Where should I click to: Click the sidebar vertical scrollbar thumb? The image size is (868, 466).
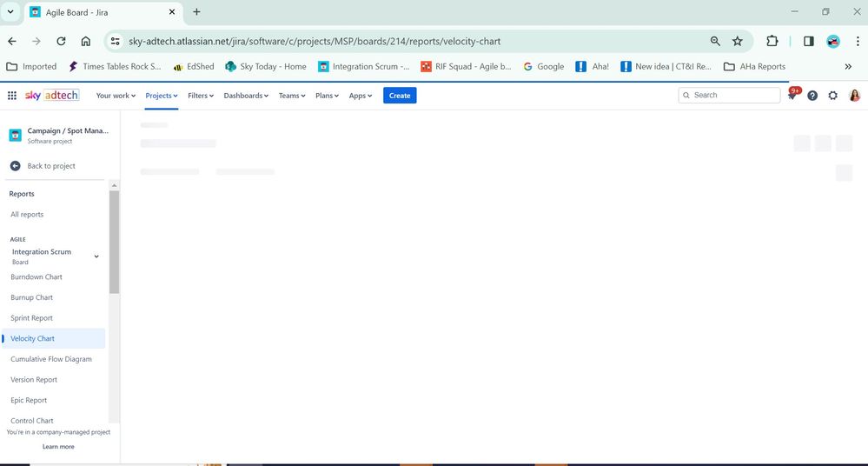click(x=114, y=242)
